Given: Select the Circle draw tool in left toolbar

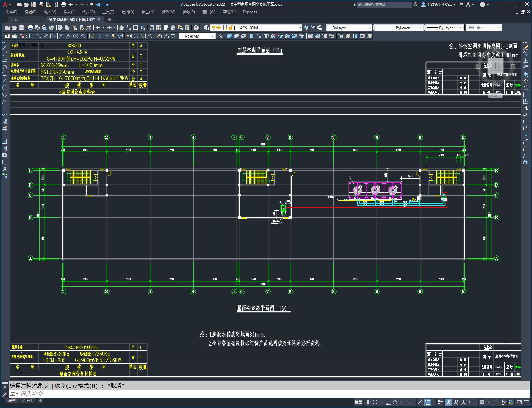Looking at the screenshot, I should coord(5,87).
